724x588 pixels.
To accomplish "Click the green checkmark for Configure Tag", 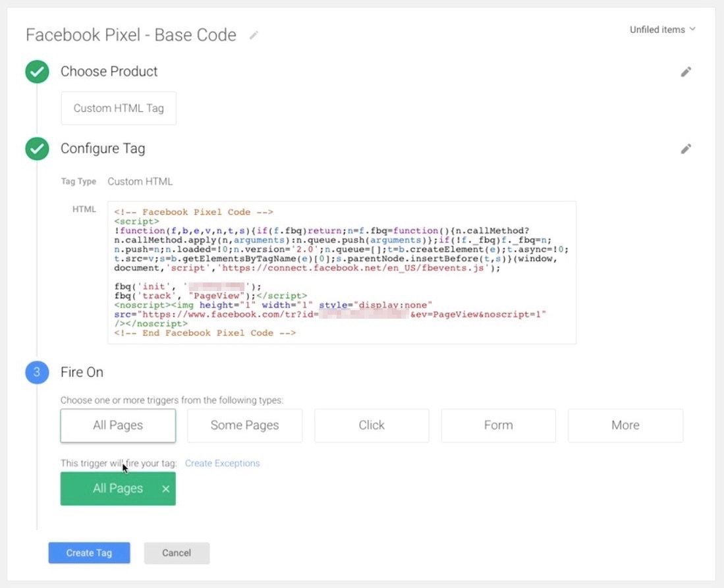I will (x=37, y=149).
